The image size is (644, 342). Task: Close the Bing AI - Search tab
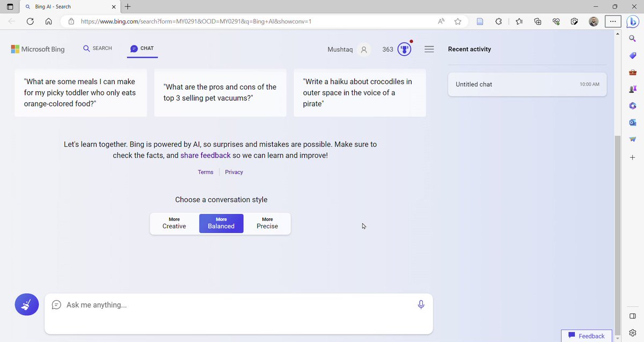(x=113, y=6)
